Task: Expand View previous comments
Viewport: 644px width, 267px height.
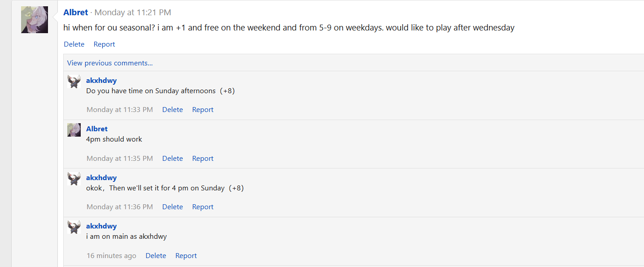Action: [x=110, y=63]
